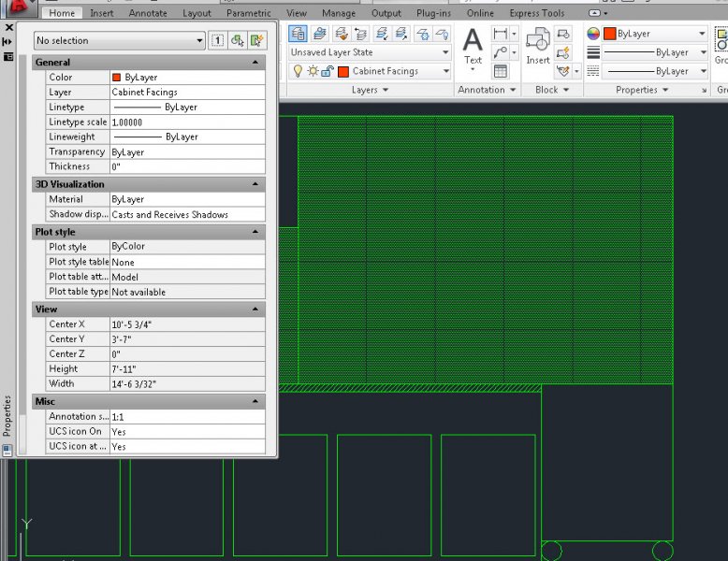Screen dimensions: 728x561
Task: Click Isolate layer icon
Action: pyautogui.click(x=382, y=34)
